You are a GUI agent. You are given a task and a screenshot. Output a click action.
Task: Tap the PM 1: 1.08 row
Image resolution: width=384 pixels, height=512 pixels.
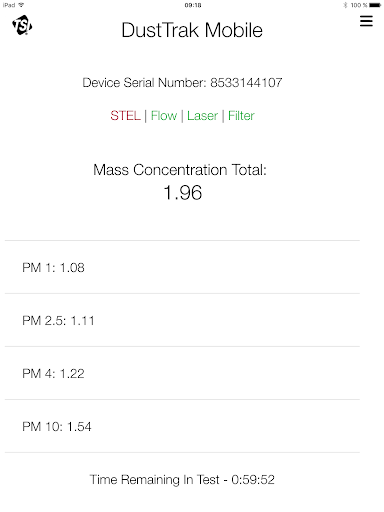click(182, 267)
